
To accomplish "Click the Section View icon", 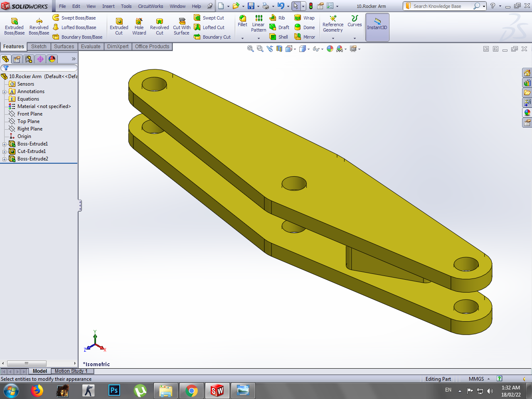I will (279, 49).
